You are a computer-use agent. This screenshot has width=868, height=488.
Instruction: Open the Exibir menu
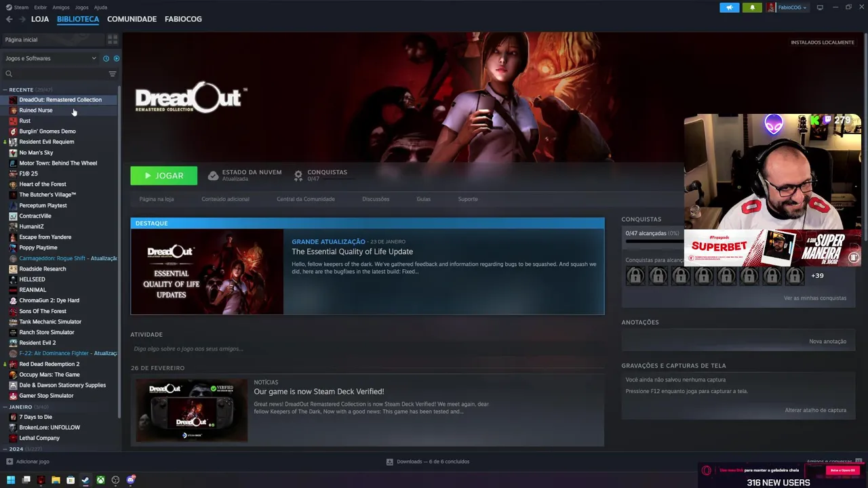point(41,7)
